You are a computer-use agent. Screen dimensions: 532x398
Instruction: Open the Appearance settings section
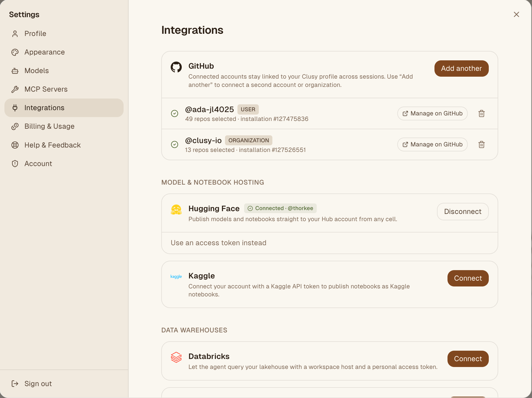[x=64, y=52]
